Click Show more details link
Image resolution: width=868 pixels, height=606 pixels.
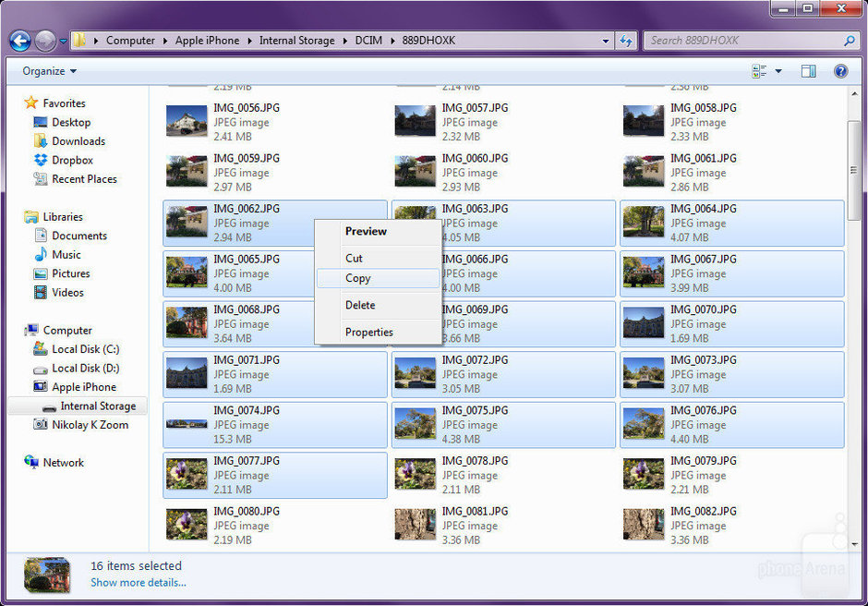(138, 582)
